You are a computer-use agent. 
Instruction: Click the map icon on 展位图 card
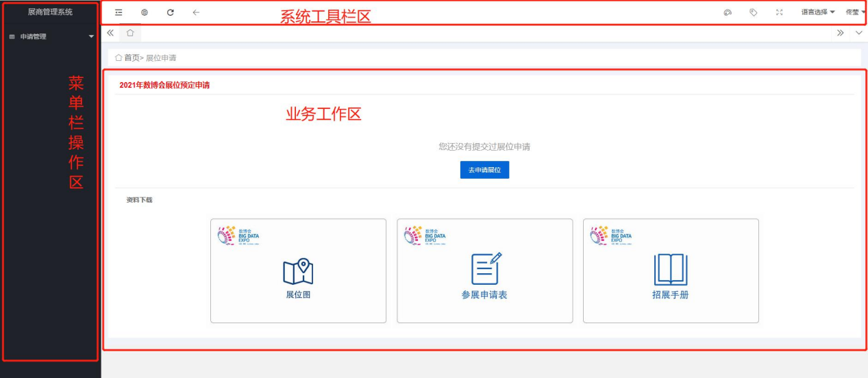pos(298,272)
